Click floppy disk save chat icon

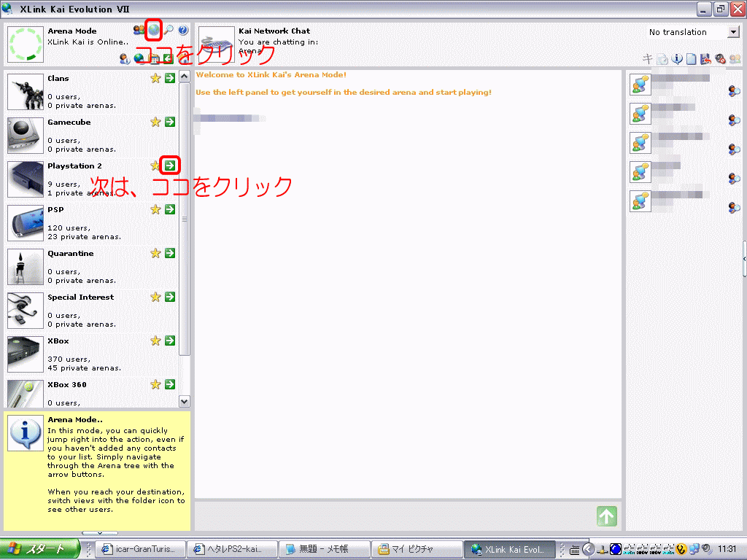pyautogui.click(x=705, y=58)
